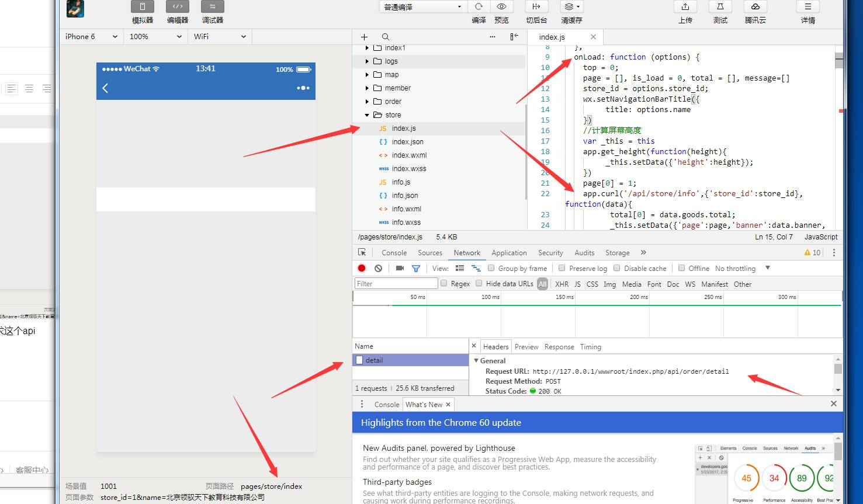863x504 pixels.
Task: Select the XHR request type filter
Action: tap(562, 284)
